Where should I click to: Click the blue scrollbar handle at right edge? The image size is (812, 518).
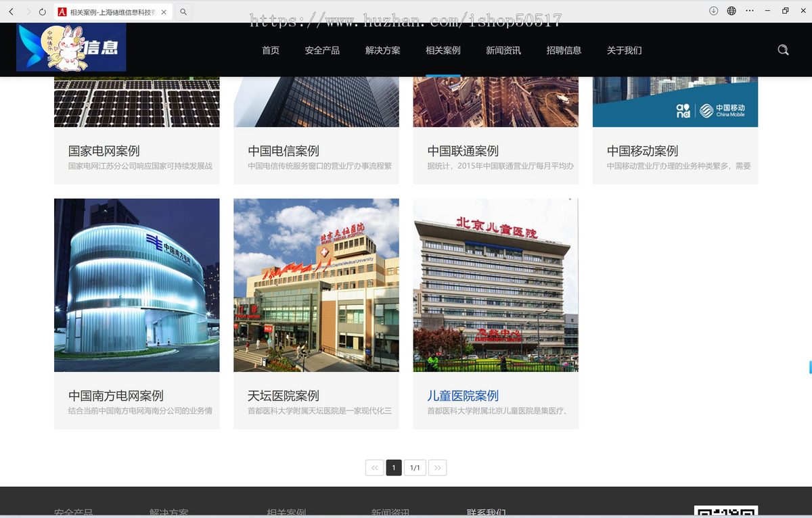tap(810, 367)
